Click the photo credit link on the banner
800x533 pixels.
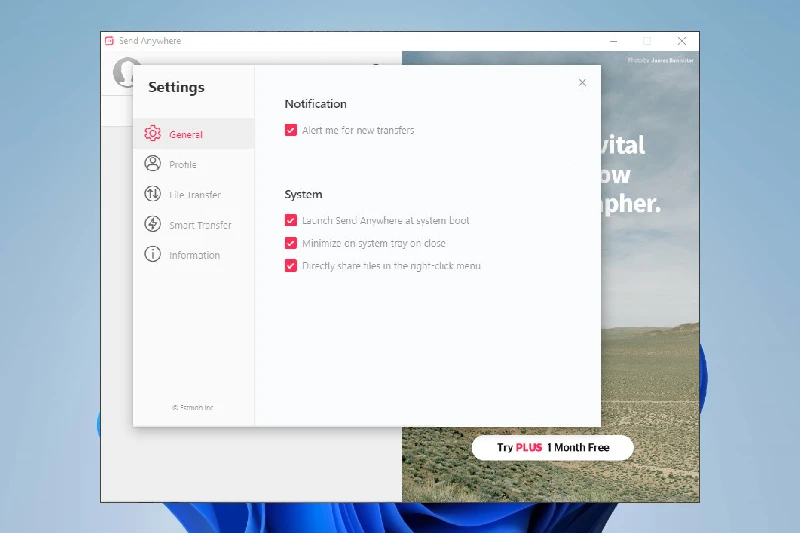click(660, 61)
